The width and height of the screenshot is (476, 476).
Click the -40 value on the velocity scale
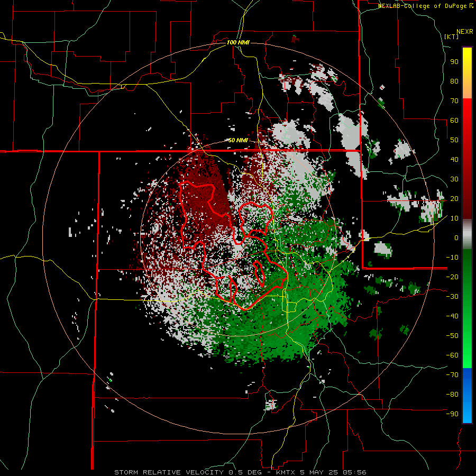452,316
